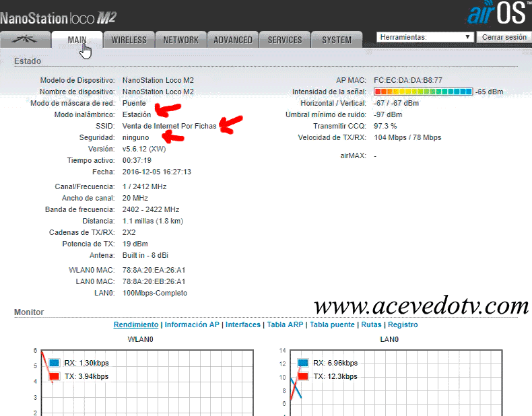Screen dimensions: 532x416
Task: Open the Rutas link
Action: click(x=371, y=324)
